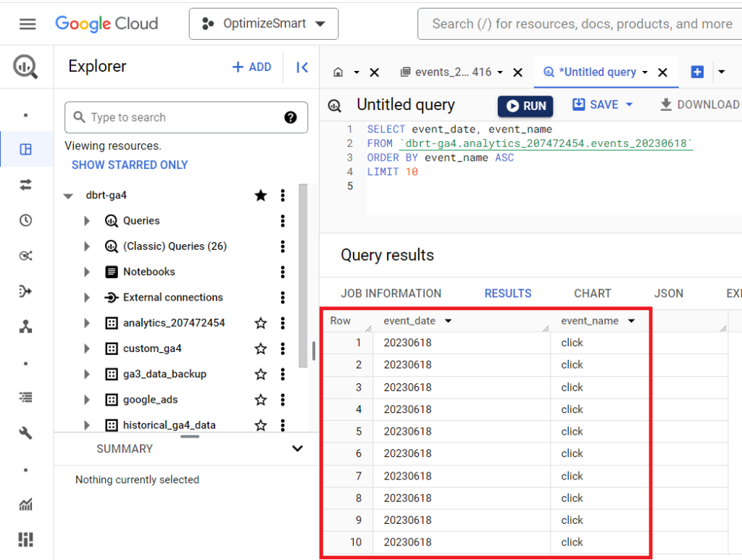
Task: Open the BigQuery logo icon in sidebar
Action: 25,67
